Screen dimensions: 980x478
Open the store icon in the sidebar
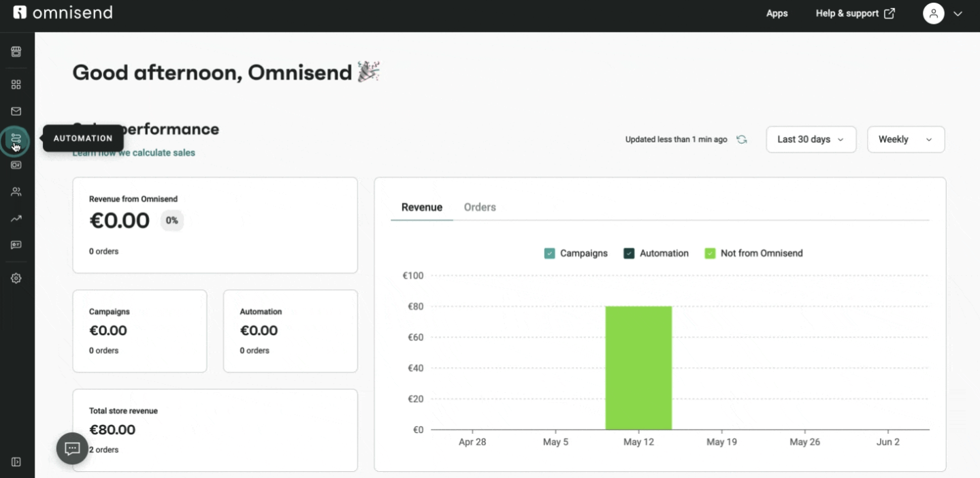point(16,52)
